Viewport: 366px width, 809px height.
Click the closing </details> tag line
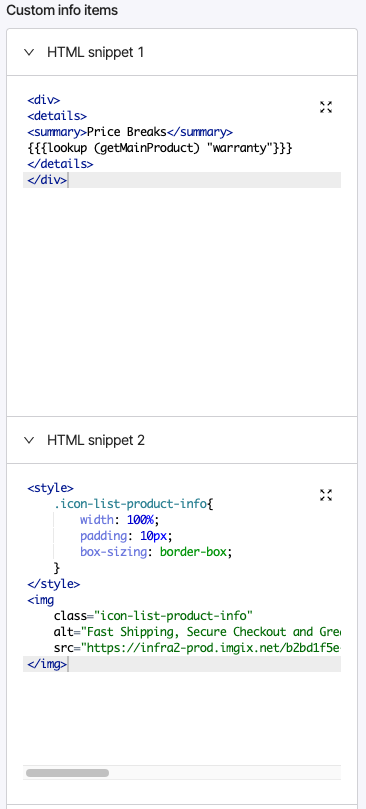[x=60, y=164]
